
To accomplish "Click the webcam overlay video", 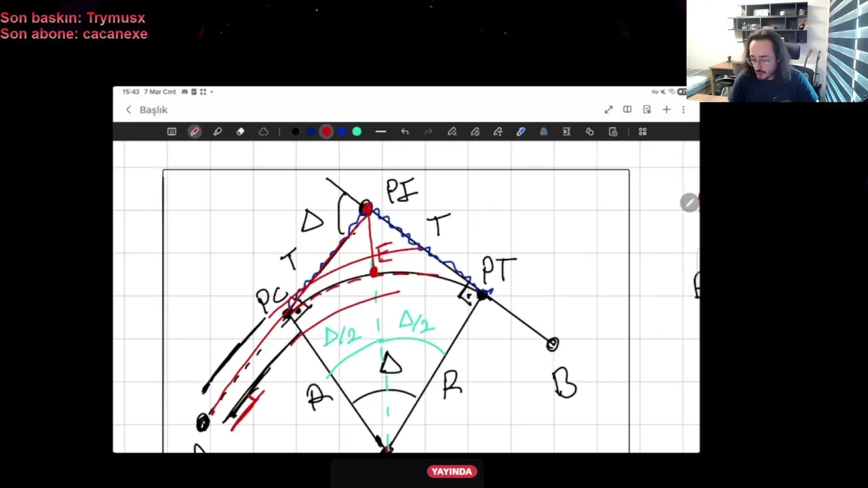I will [777, 51].
